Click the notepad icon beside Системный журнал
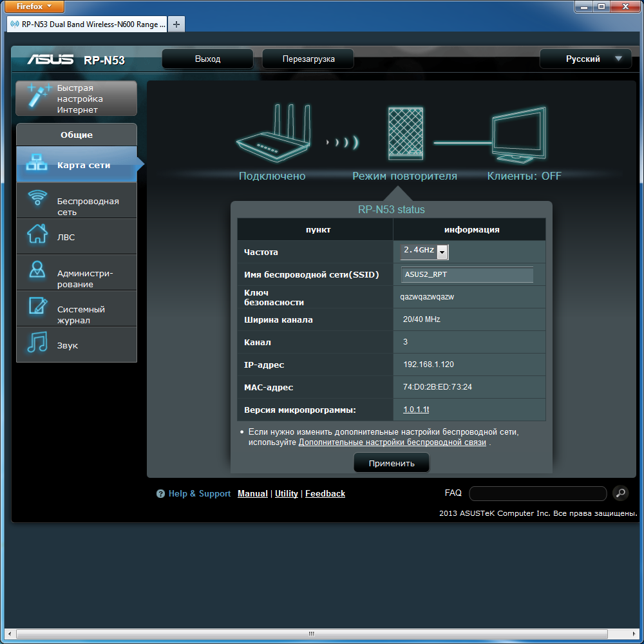 [38, 305]
